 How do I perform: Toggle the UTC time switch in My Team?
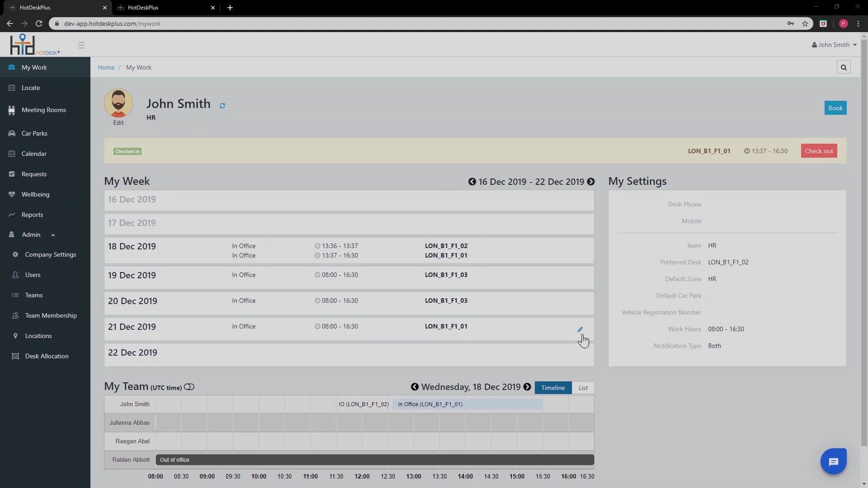pyautogui.click(x=189, y=387)
